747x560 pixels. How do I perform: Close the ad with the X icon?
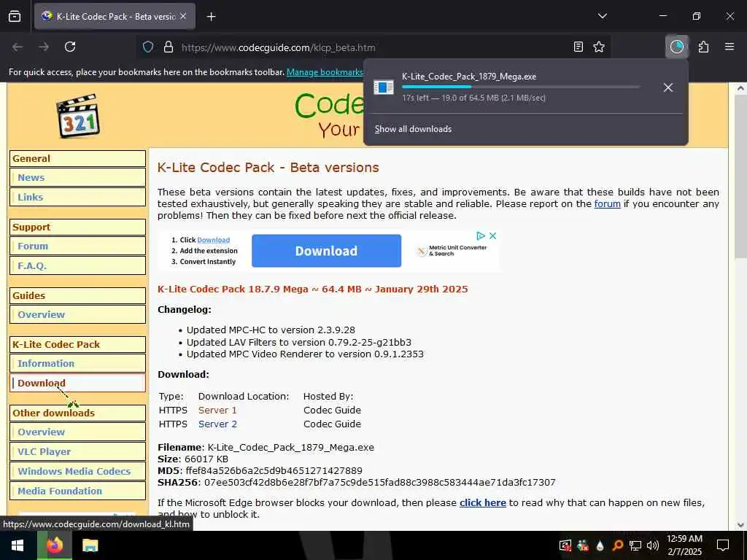pyautogui.click(x=493, y=236)
